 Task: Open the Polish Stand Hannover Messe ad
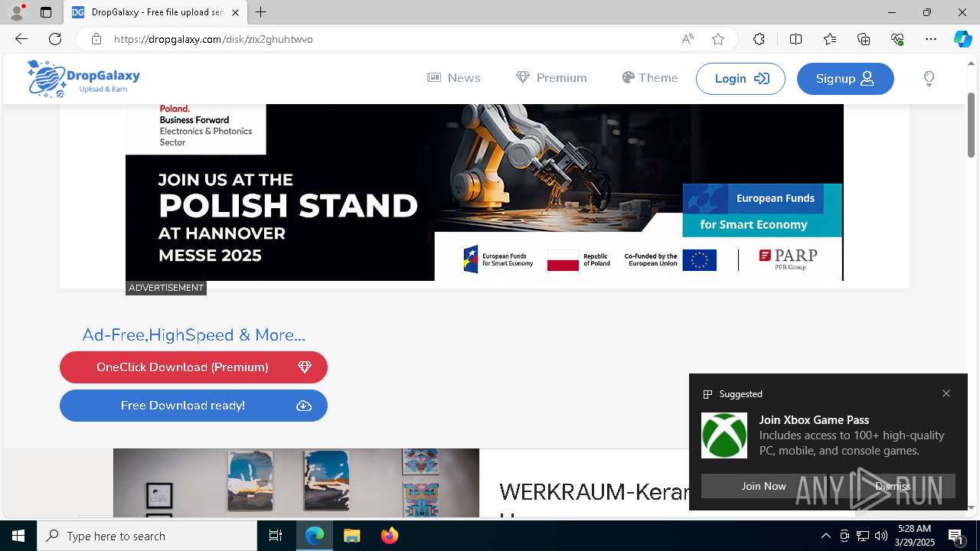[484, 192]
